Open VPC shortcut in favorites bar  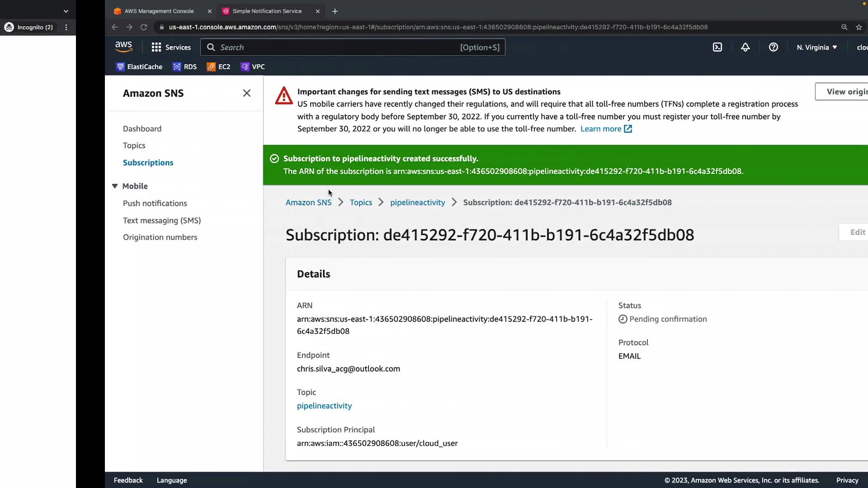click(x=253, y=67)
